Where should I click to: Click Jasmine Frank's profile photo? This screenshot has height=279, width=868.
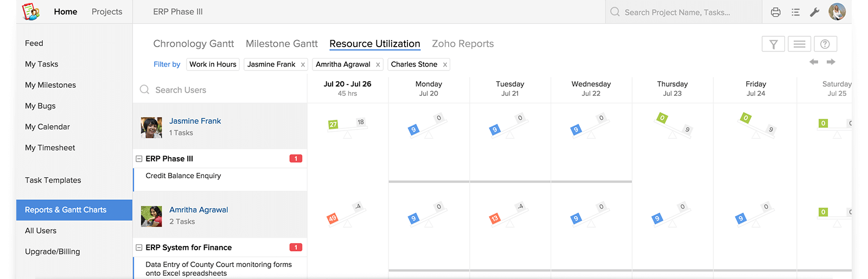[x=151, y=128]
